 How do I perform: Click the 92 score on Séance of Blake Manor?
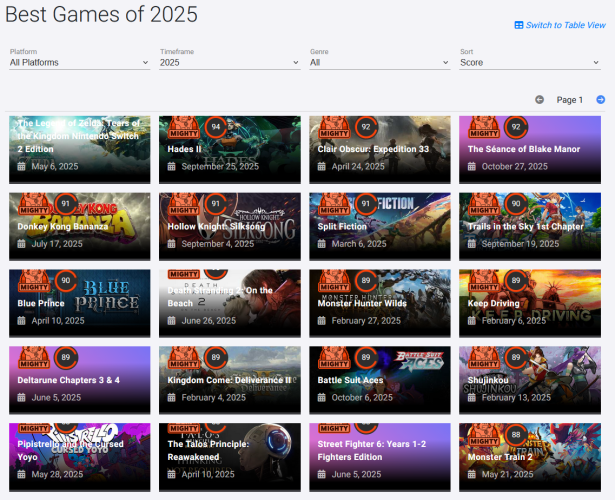[516, 127]
